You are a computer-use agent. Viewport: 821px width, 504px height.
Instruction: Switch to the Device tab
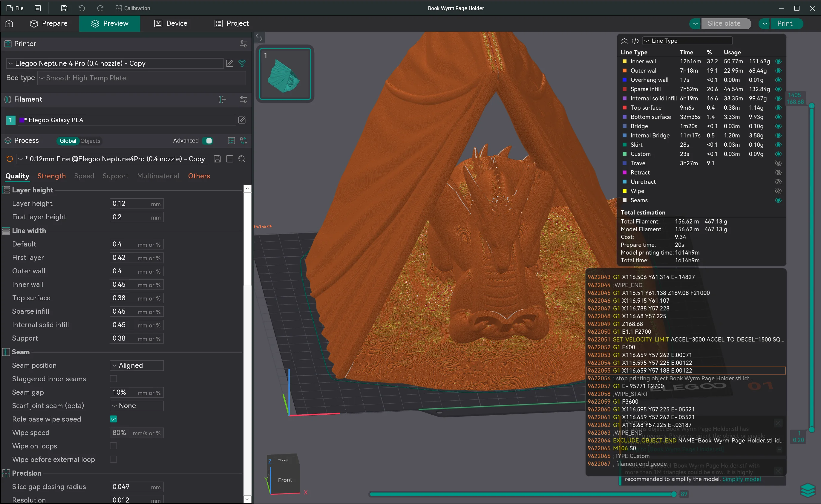171,23
